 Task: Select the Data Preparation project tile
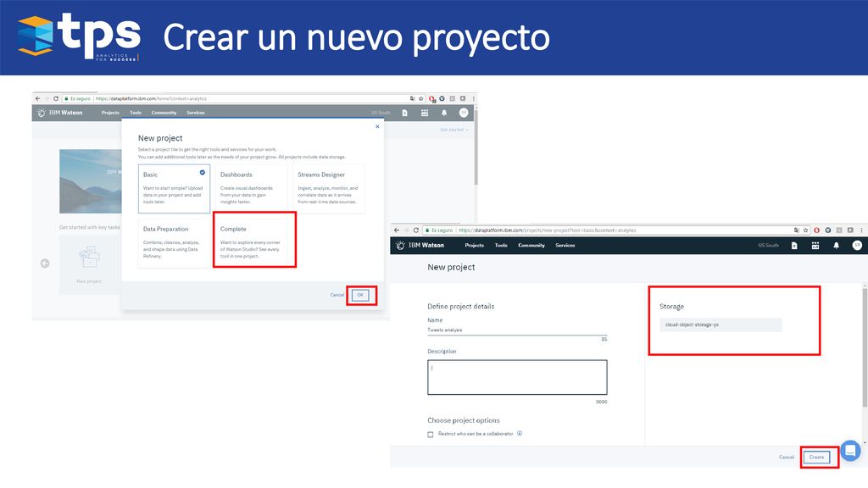pos(174,241)
